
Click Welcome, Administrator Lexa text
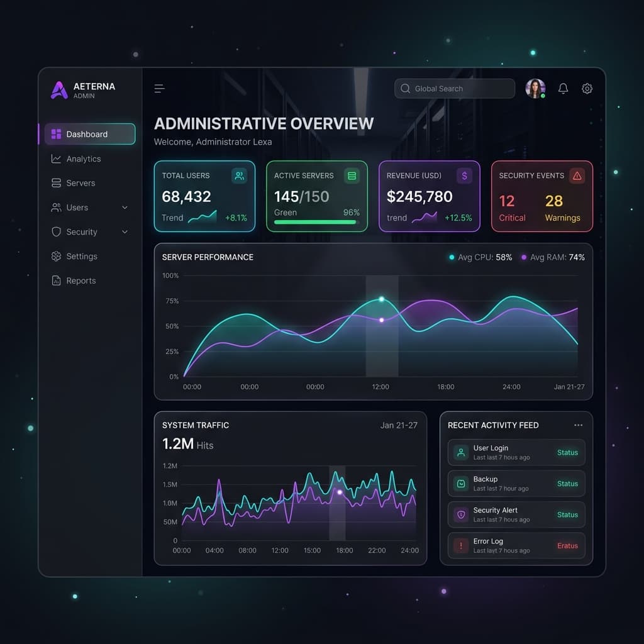tap(213, 142)
